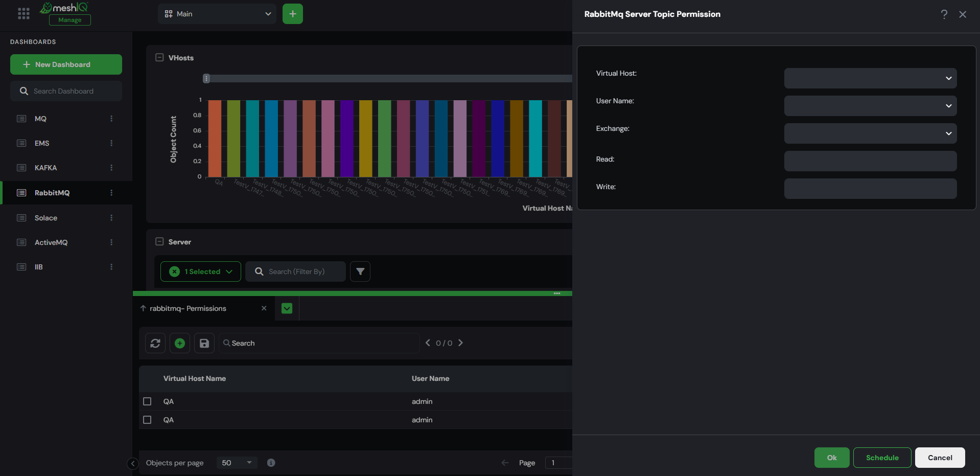980x476 pixels.
Task: Click the Search (Filter By) field
Action: (x=295, y=271)
